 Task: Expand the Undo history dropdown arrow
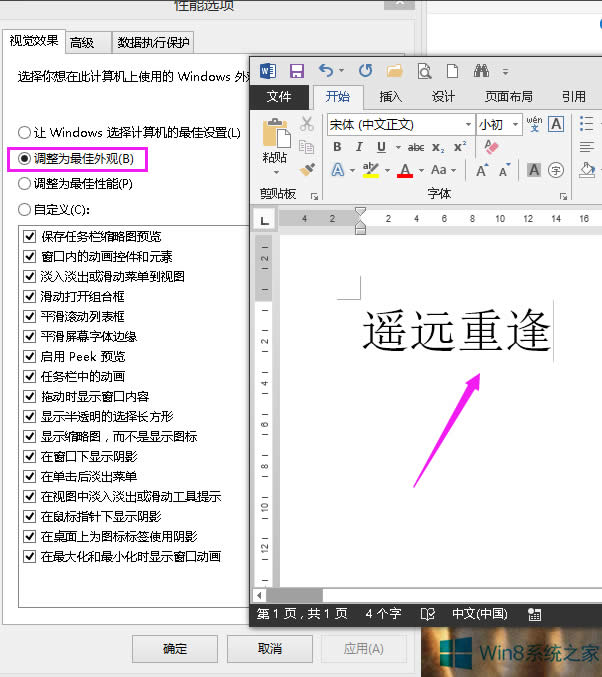[x=341, y=71]
